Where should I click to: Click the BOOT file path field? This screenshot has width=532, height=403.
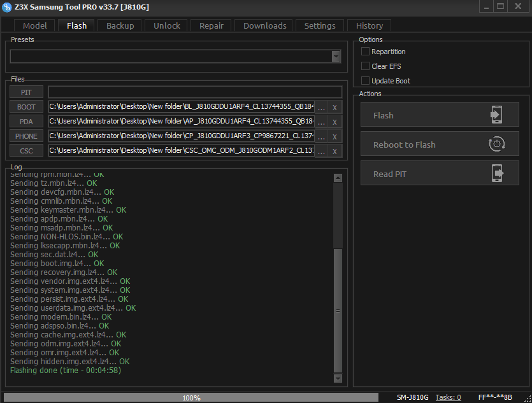[182, 107]
